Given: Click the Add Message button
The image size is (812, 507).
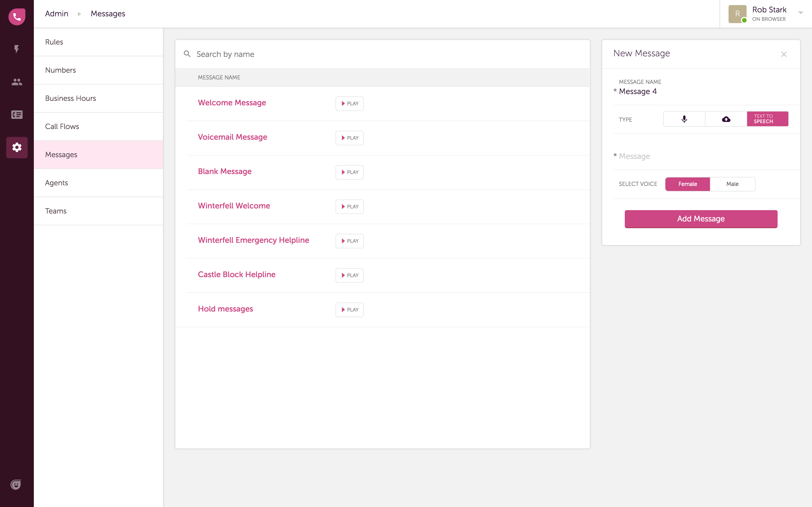Looking at the screenshot, I should pos(701,219).
